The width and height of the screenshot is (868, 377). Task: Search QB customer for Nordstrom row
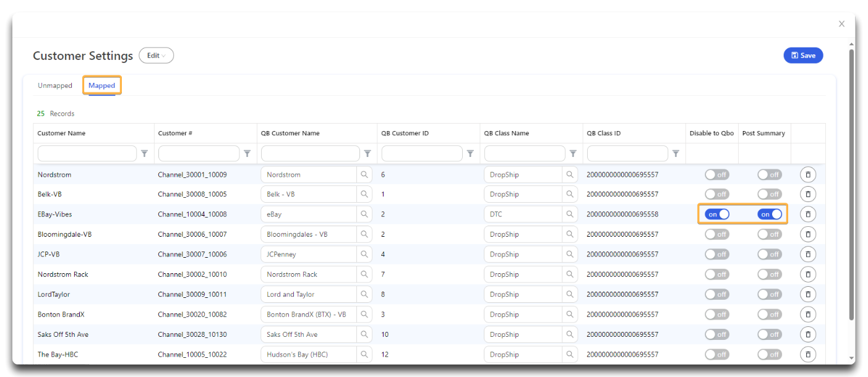coord(364,175)
